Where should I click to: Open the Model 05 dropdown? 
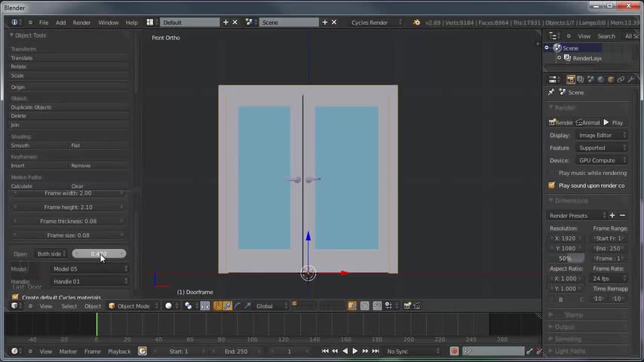pyautogui.click(x=90, y=268)
